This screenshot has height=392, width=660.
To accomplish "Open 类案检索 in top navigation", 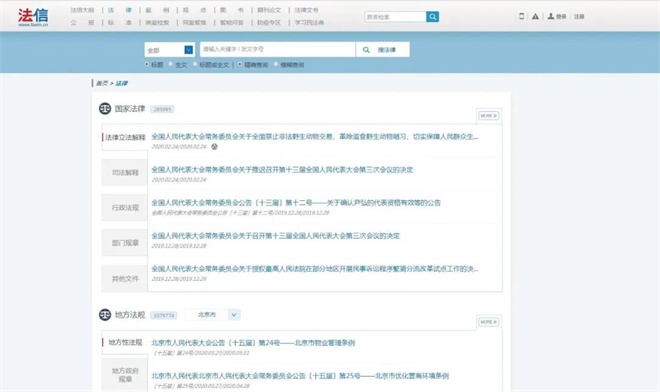I will click(x=157, y=23).
